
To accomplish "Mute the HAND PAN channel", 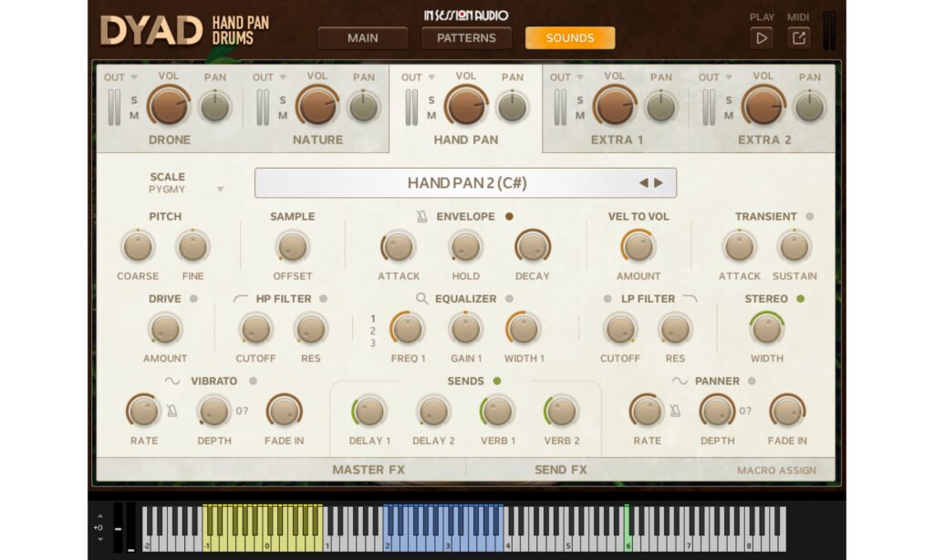I will pos(431,116).
